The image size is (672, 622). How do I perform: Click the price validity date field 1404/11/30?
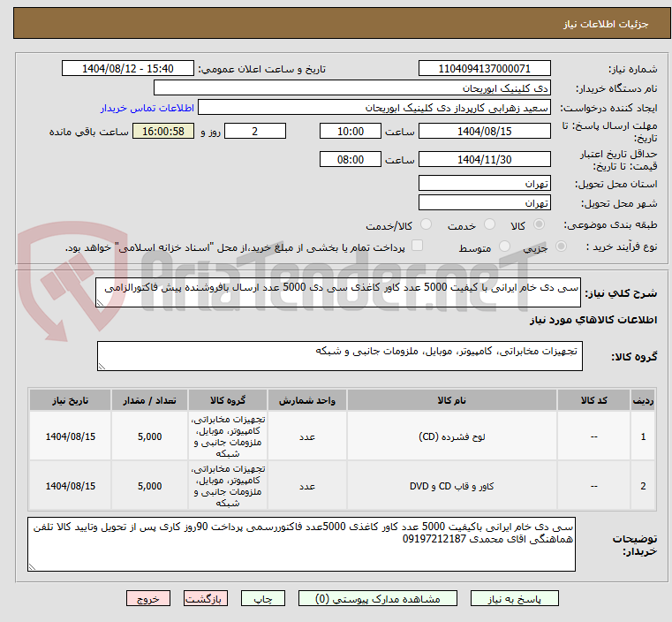(484, 160)
